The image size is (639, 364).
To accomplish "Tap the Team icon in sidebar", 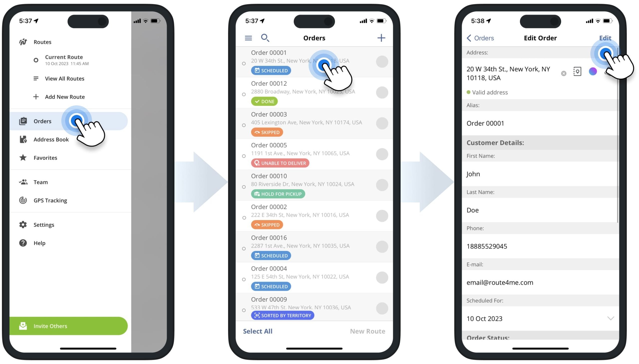I will (23, 182).
